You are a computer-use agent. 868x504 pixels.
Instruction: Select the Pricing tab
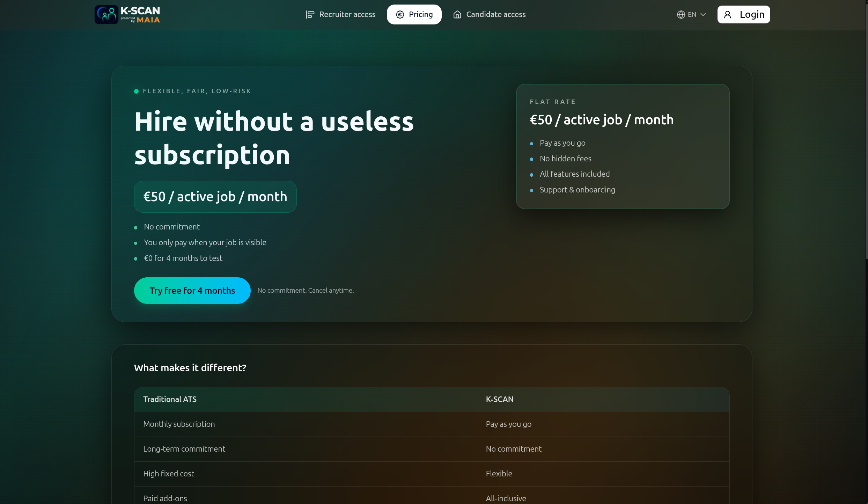[x=420, y=15]
